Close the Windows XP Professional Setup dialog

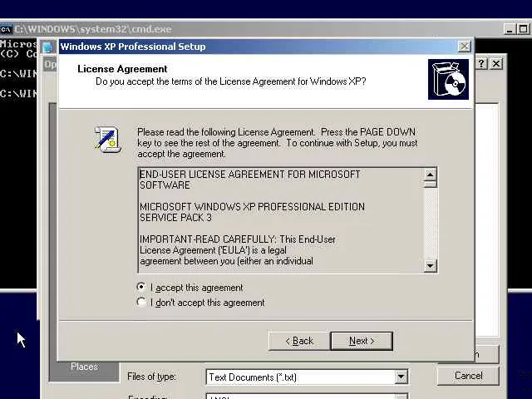click(x=464, y=47)
